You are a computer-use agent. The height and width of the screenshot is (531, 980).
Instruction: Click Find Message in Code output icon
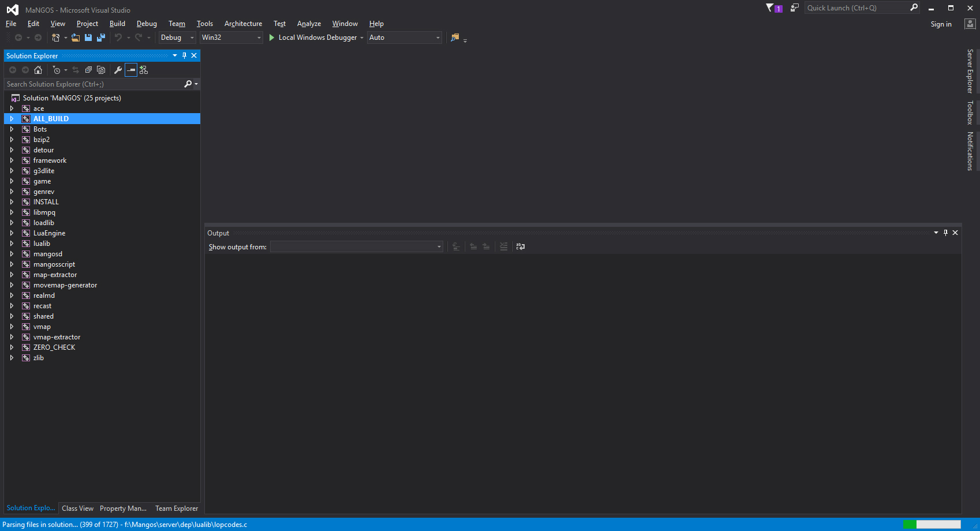point(456,246)
